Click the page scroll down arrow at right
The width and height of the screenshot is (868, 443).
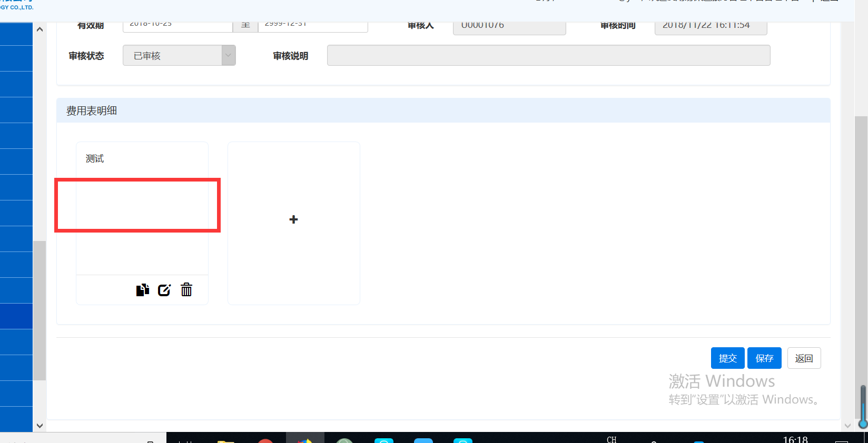click(847, 426)
